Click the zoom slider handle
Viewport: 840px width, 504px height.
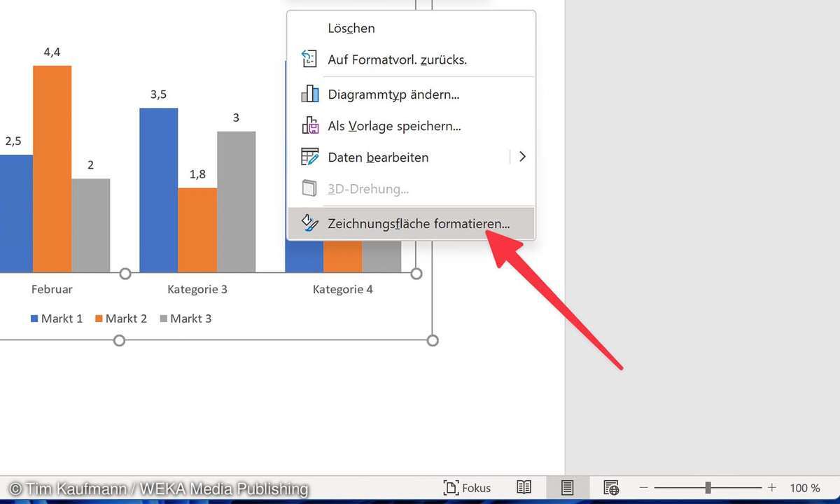(x=708, y=487)
